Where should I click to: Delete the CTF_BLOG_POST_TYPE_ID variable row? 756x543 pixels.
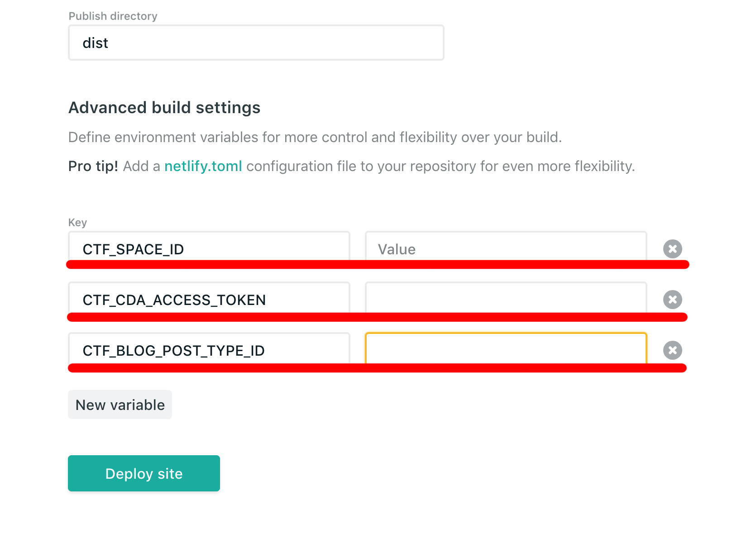(673, 350)
